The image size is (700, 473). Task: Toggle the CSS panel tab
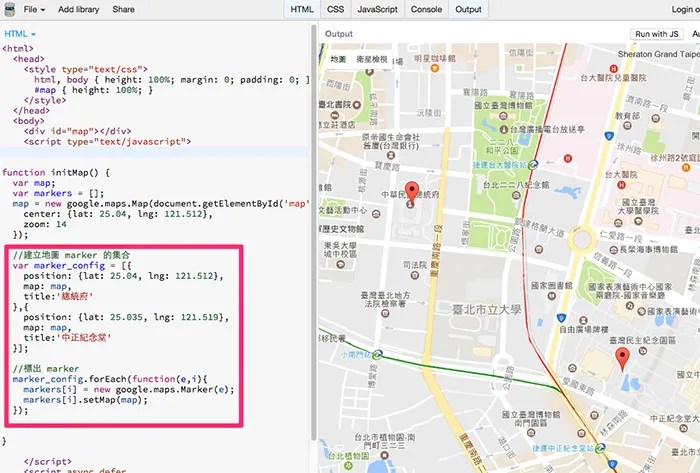click(335, 9)
